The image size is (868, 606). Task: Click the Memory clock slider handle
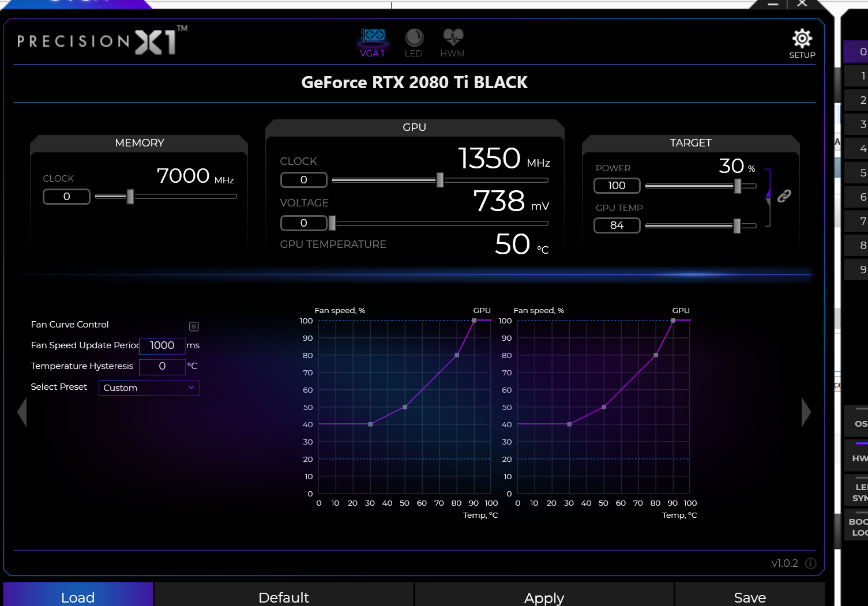pos(130,197)
